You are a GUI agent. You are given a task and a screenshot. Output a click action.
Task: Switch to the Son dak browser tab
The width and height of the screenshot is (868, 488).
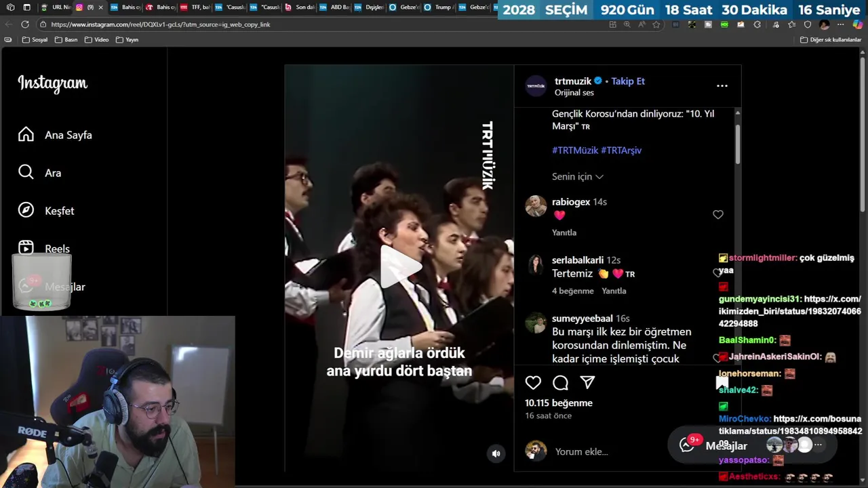(x=299, y=7)
